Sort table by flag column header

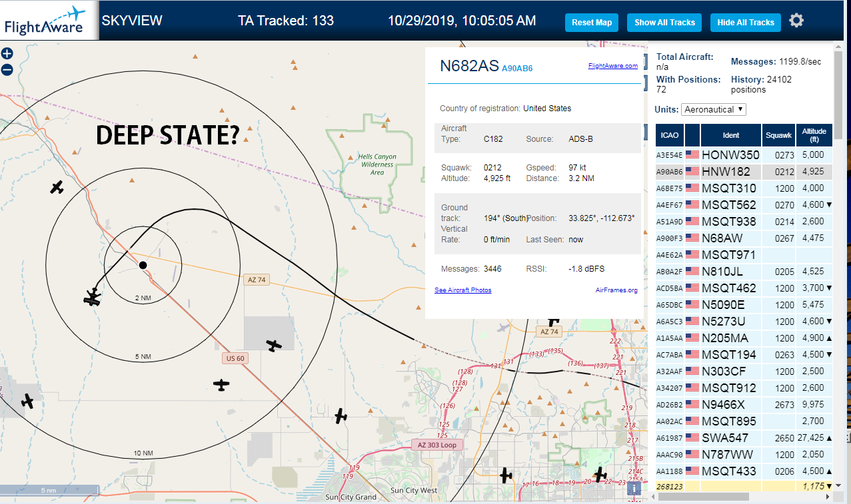pyautogui.click(x=692, y=135)
